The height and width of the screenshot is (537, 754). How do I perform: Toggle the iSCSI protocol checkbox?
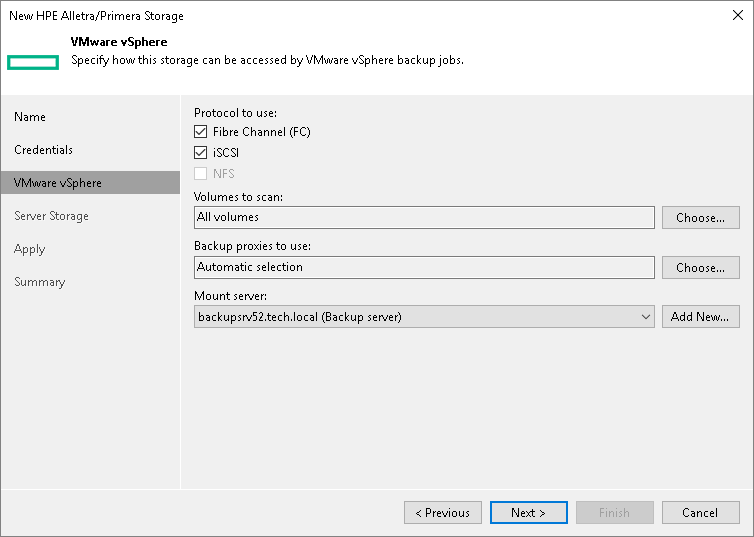tap(201, 153)
